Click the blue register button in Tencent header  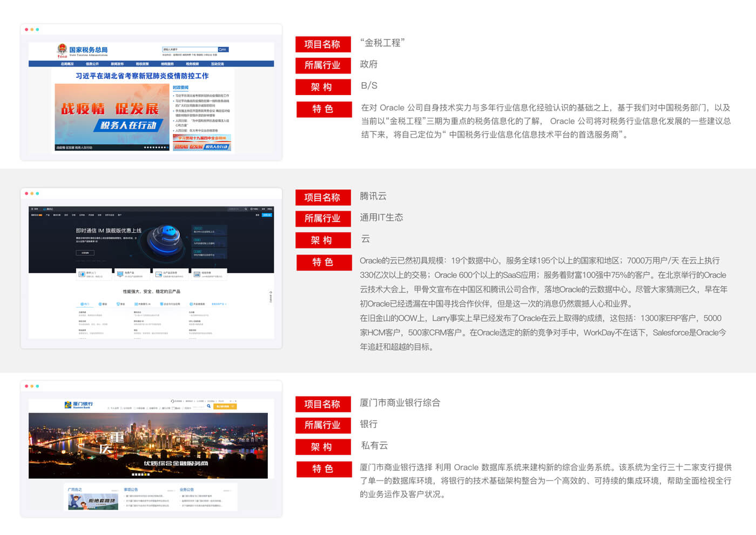[x=267, y=215]
